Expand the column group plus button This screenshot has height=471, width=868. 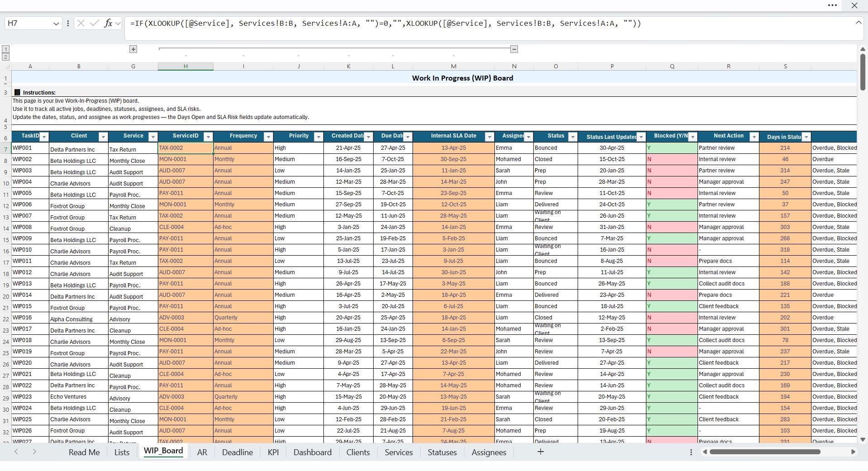[x=133, y=49]
